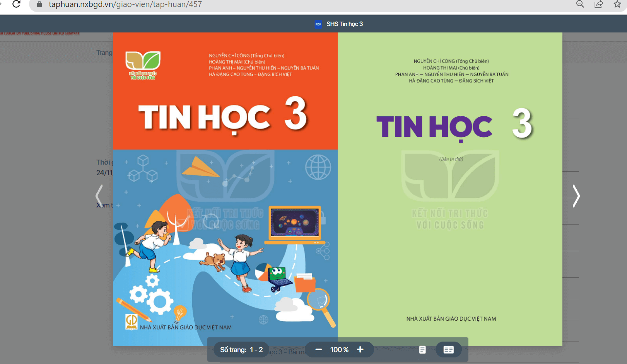This screenshot has width=627, height=364.
Task: Click the taphuan.nxbgd.vn address bar URL
Action: pyautogui.click(x=125, y=4)
